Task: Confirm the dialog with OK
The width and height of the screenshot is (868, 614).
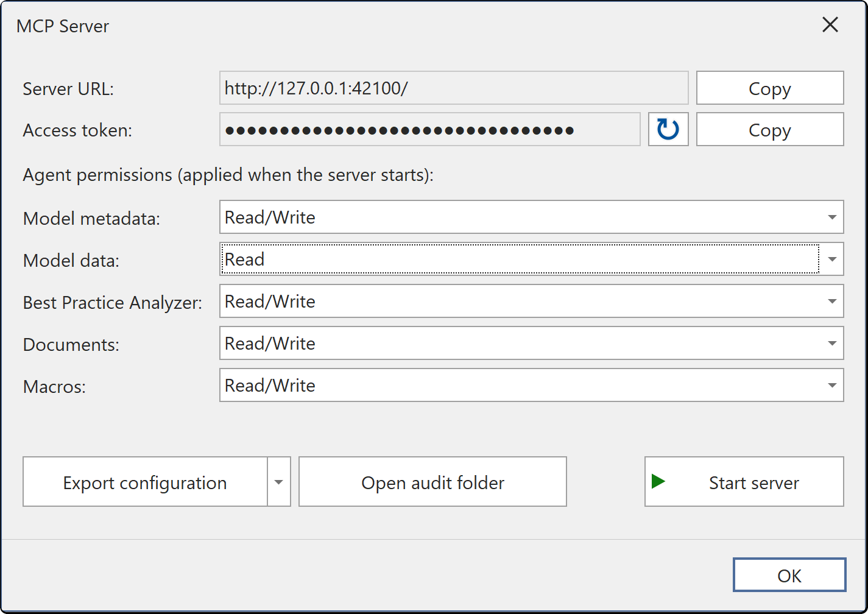Action: pos(789,575)
